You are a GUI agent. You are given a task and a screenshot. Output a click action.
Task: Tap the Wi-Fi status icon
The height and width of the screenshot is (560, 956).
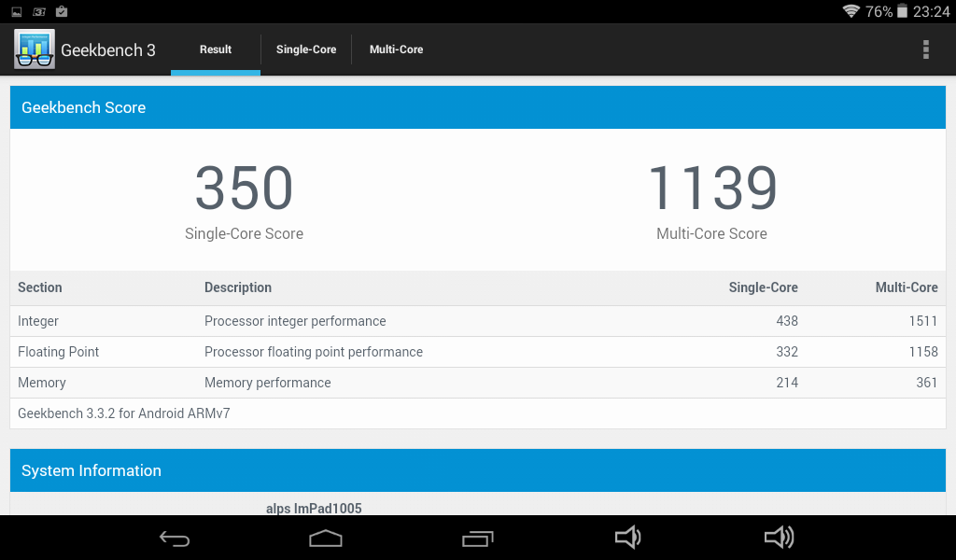click(x=851, y=11)
